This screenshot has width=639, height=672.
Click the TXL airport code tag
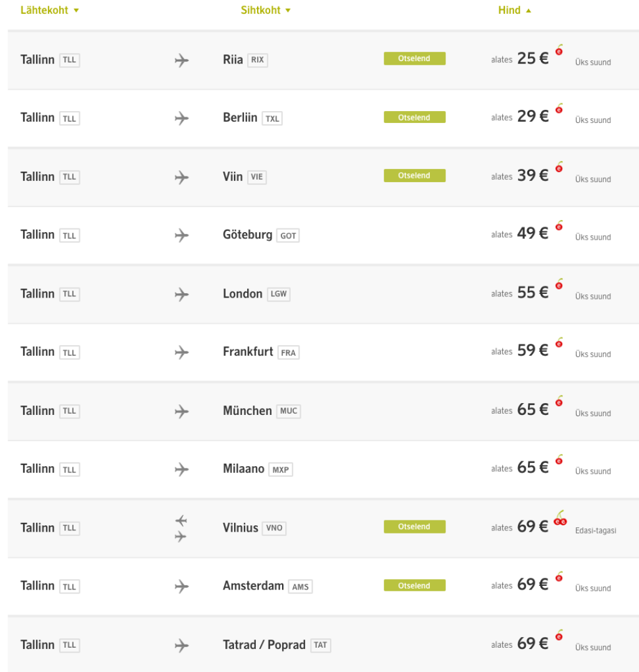(272, 119)
